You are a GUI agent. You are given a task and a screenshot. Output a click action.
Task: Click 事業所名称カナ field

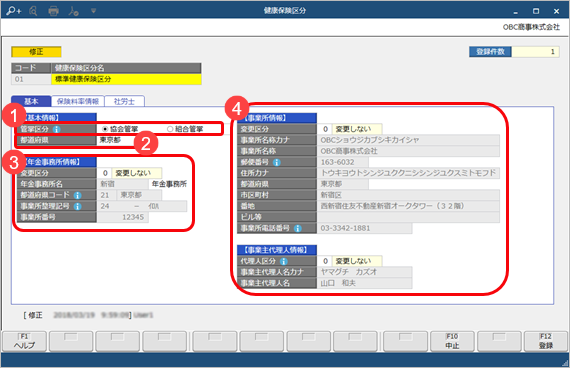408,140
